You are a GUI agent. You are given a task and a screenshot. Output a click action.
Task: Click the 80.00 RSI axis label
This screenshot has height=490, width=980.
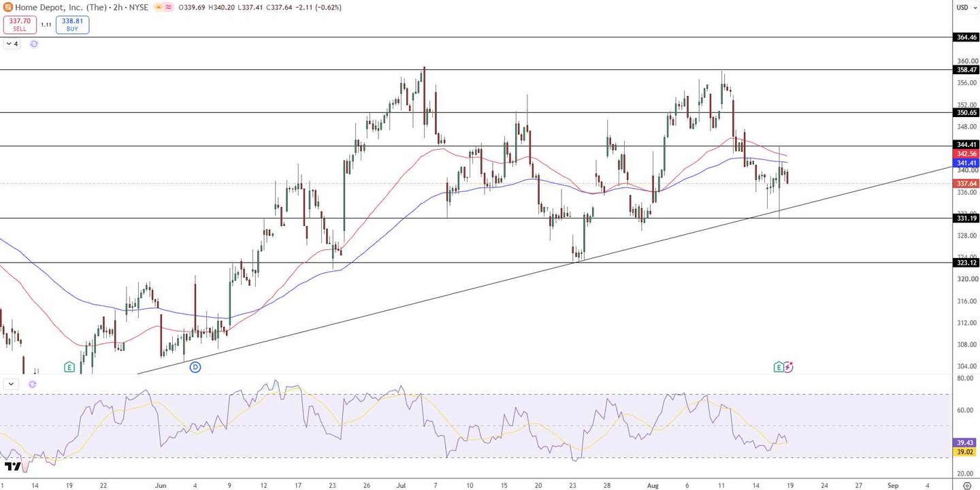tap(965, 378)
